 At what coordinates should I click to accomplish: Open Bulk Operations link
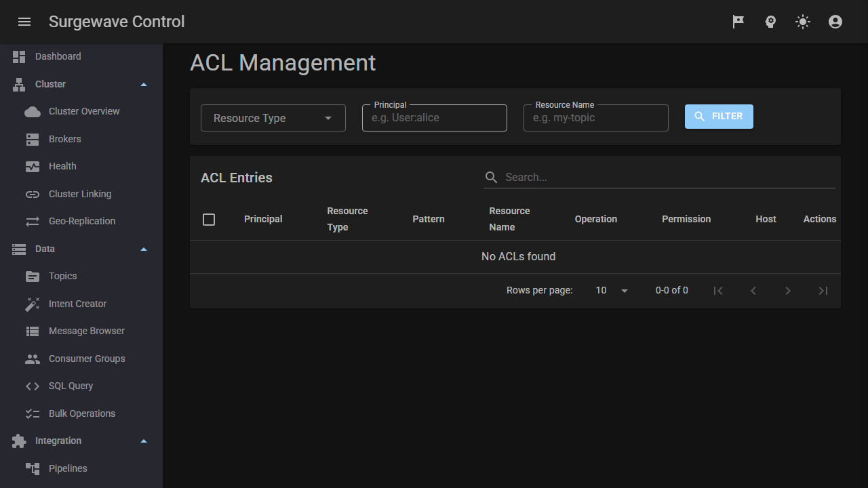(x=81, y=414)
